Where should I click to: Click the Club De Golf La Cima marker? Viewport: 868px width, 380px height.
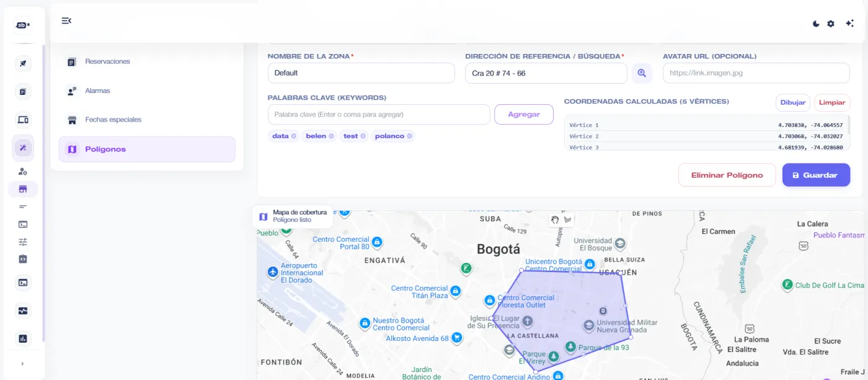tap(787, 285)
